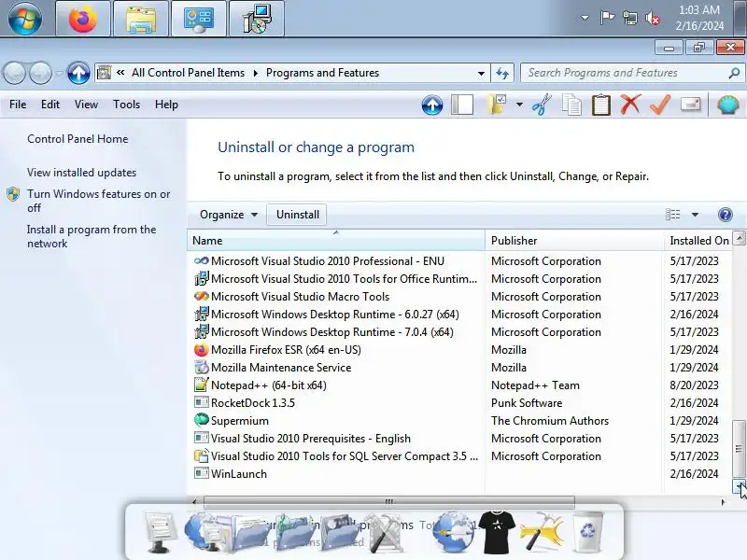The height and width of the screenshot is (560, 747).
Task: Expand the view options dropdown arrow
Action: click(x=695, y=215)
